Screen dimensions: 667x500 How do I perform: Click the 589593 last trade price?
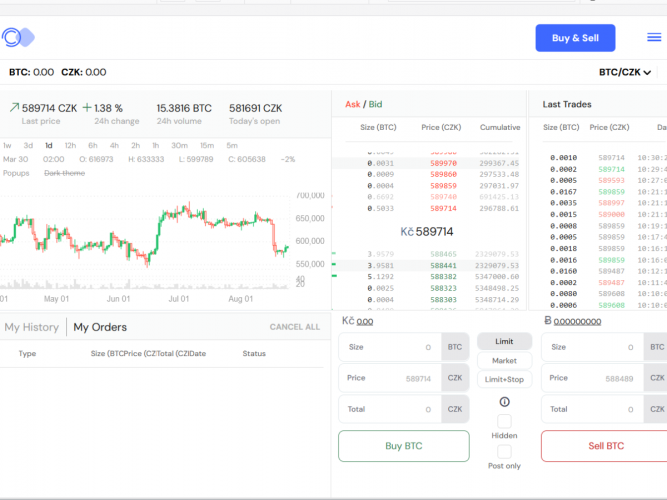tap(611, 180)
